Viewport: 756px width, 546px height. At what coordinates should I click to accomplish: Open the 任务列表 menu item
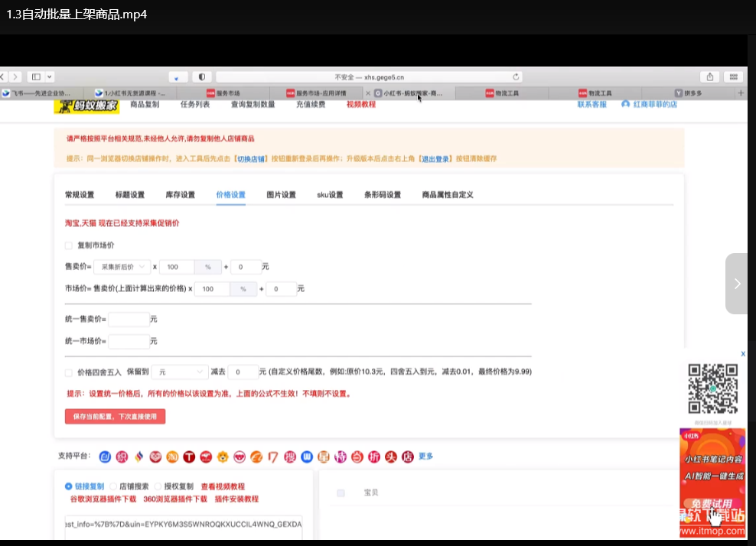tap(194, 104)
